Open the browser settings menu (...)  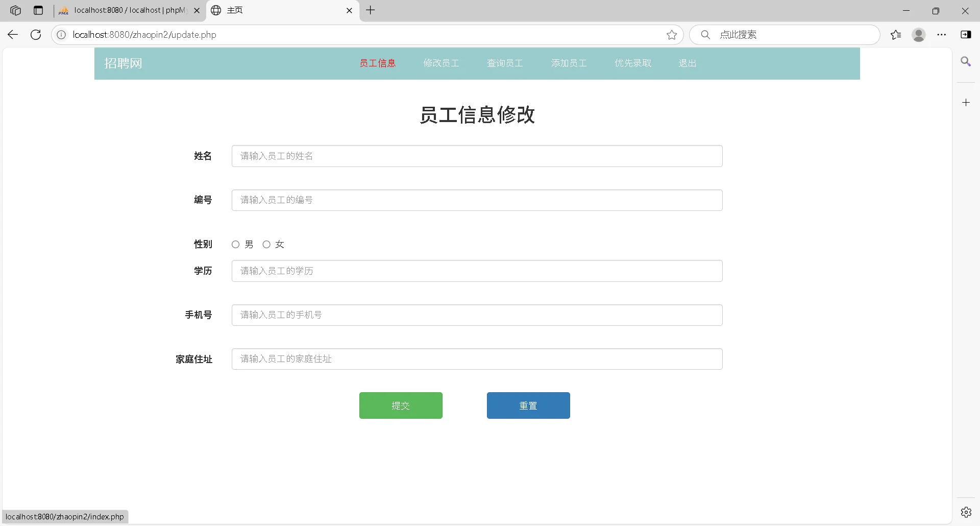coord(942,35)
